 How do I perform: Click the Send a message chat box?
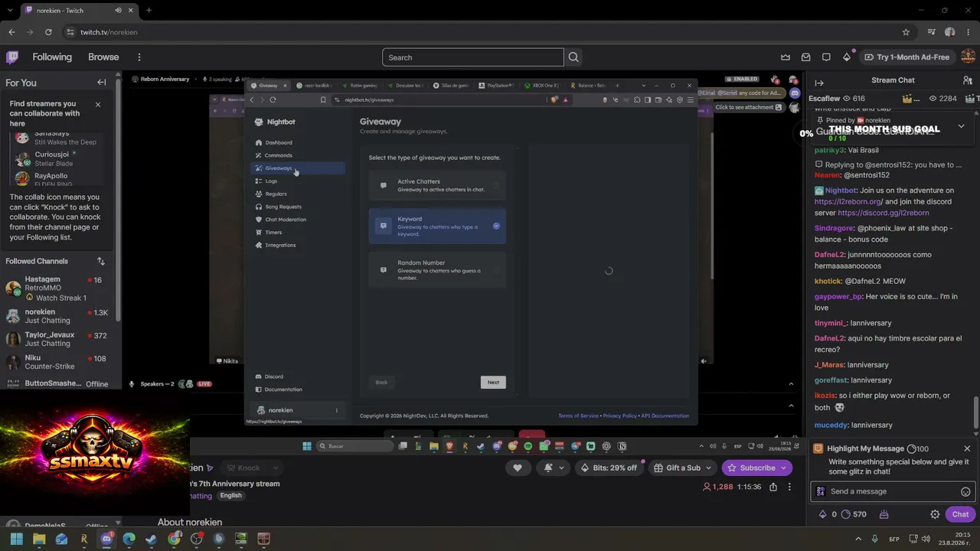pos(892,491)
